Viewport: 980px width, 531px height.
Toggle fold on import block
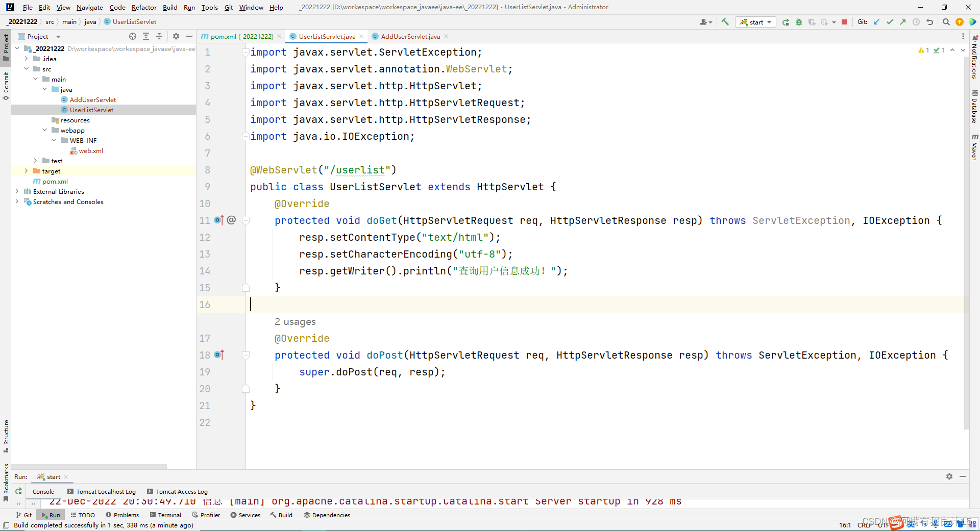(246, 52)
